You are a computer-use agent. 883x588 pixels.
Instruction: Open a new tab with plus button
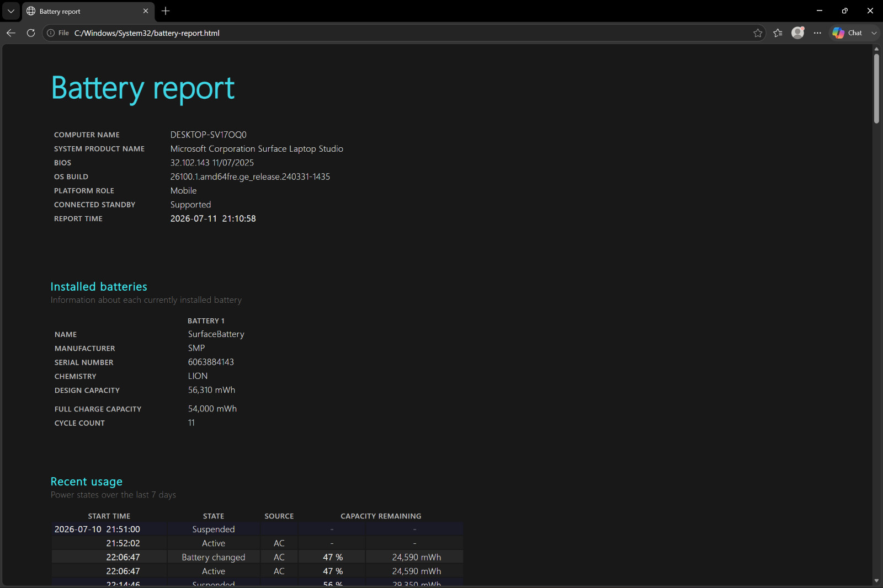[x=166, y=11]
